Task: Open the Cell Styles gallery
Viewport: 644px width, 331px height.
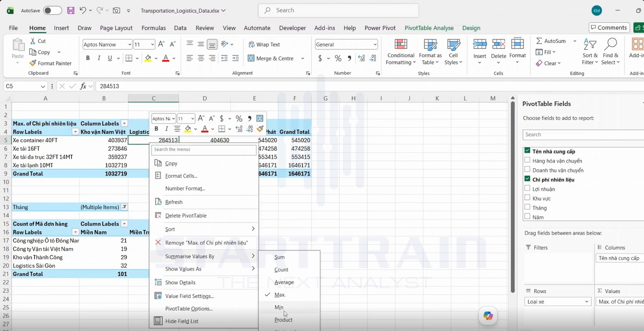Action: tap(453, 52)
